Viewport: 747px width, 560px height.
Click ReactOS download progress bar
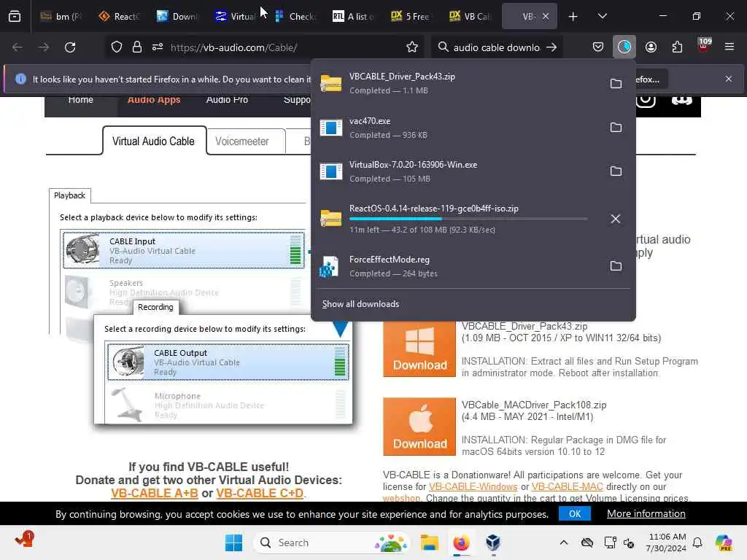468,219
